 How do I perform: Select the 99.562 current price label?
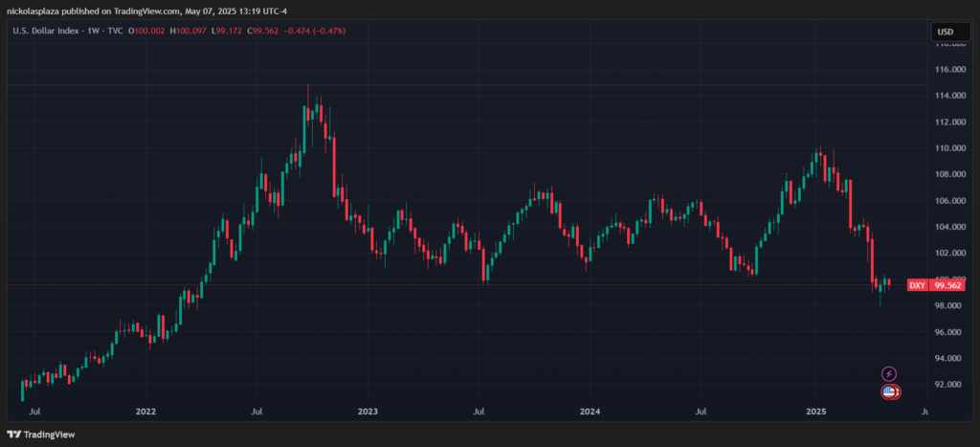(947, 285)
